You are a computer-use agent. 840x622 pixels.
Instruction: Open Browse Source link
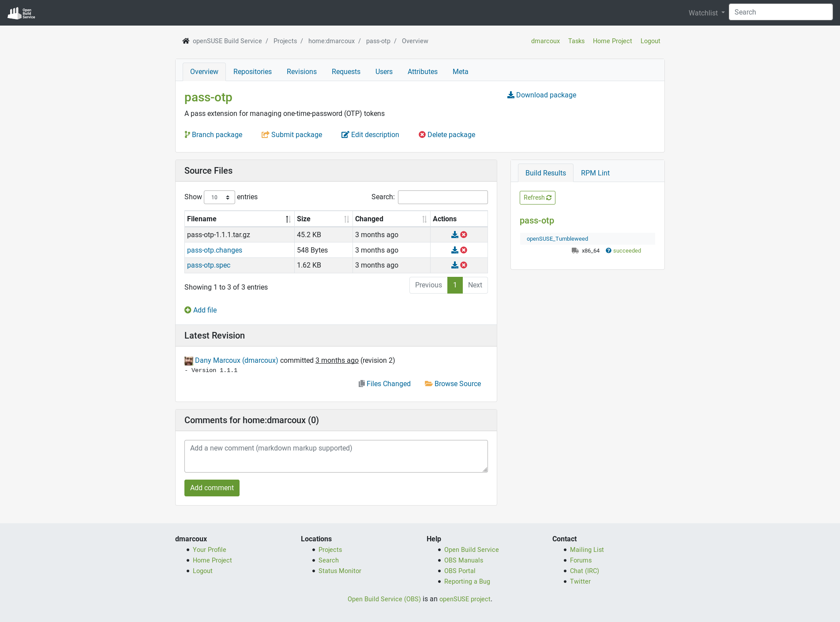453,384
